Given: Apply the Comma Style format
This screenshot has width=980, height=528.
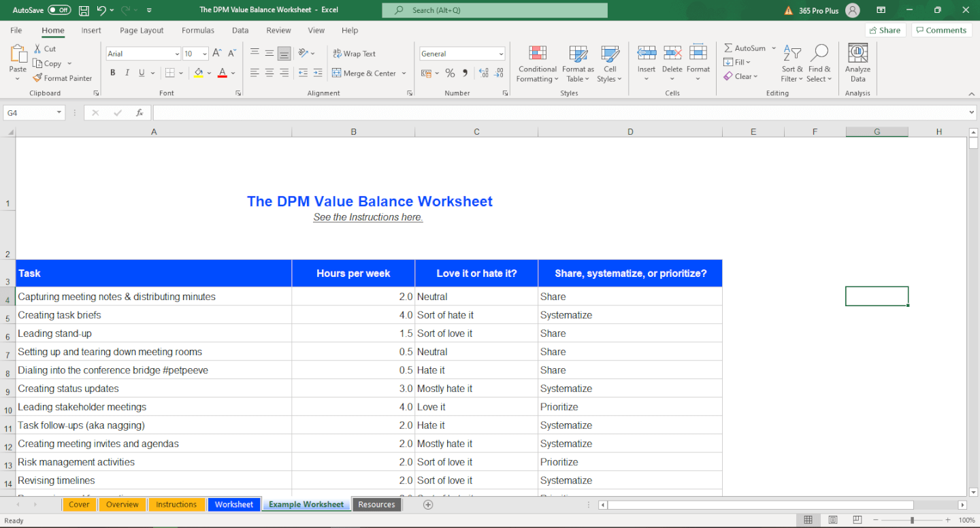Looking at the screenshot, I should [x=465, y=73].
